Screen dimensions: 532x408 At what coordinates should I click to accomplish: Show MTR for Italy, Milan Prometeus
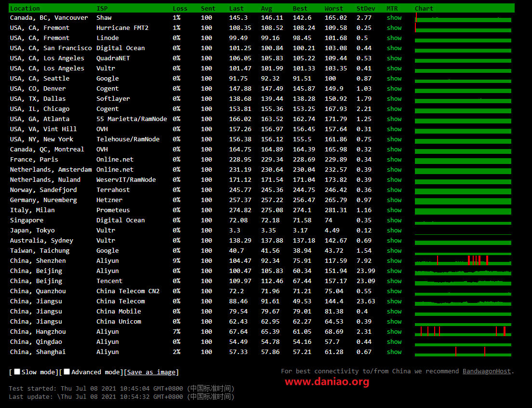coord(394,210)
